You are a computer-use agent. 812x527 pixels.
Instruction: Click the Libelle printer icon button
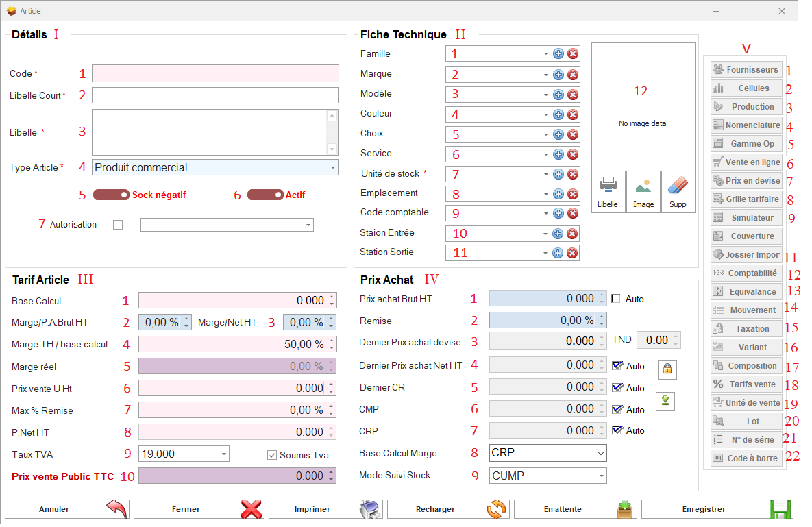click(608, 192)
